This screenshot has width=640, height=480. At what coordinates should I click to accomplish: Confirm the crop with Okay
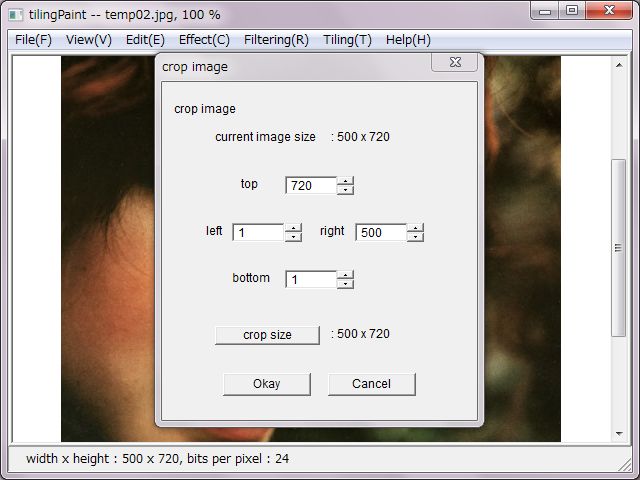pos(267,384)
